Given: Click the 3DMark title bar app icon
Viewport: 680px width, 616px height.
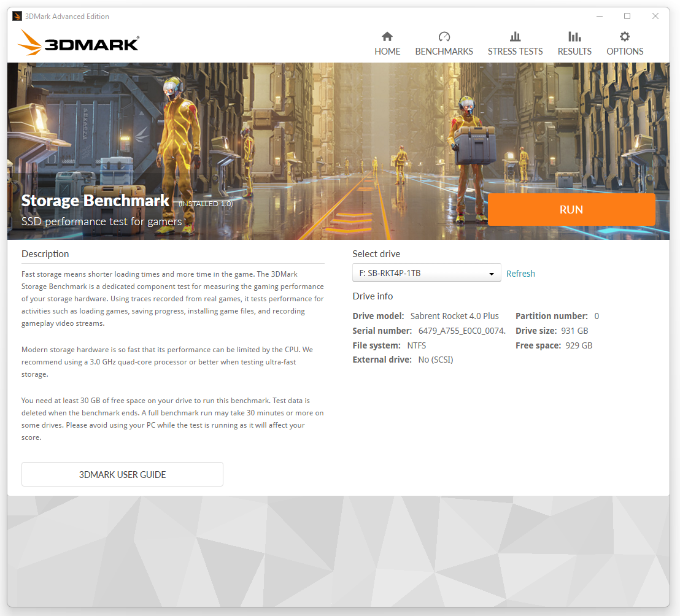Looking at the screenshot, I should [x=17, y=17].
